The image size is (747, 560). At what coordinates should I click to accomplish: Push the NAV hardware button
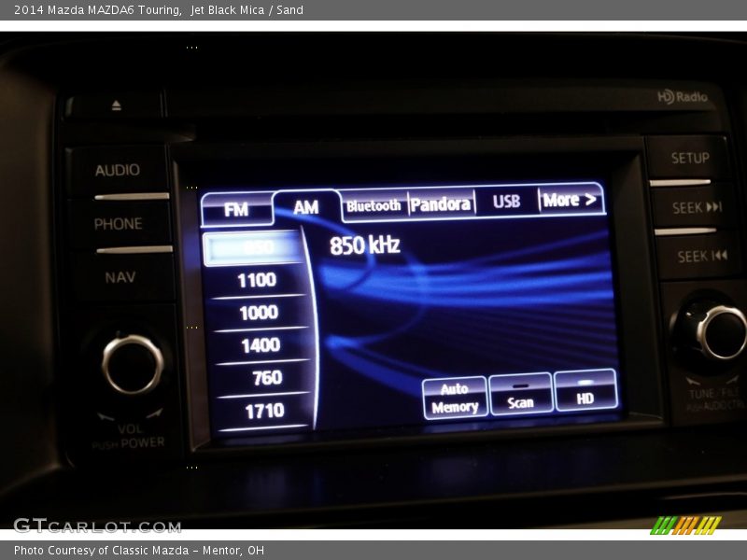coord(120,277)
